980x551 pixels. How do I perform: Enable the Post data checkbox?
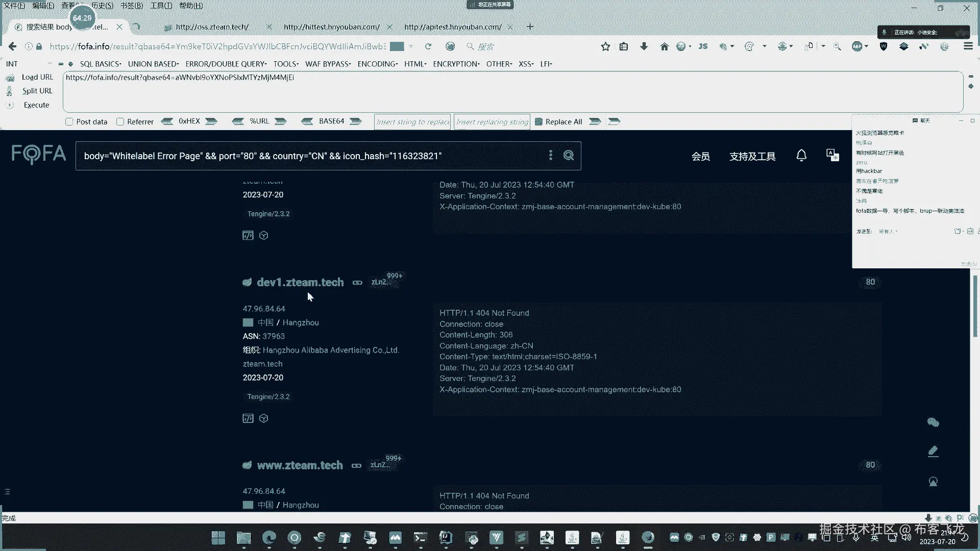(69, 122)
